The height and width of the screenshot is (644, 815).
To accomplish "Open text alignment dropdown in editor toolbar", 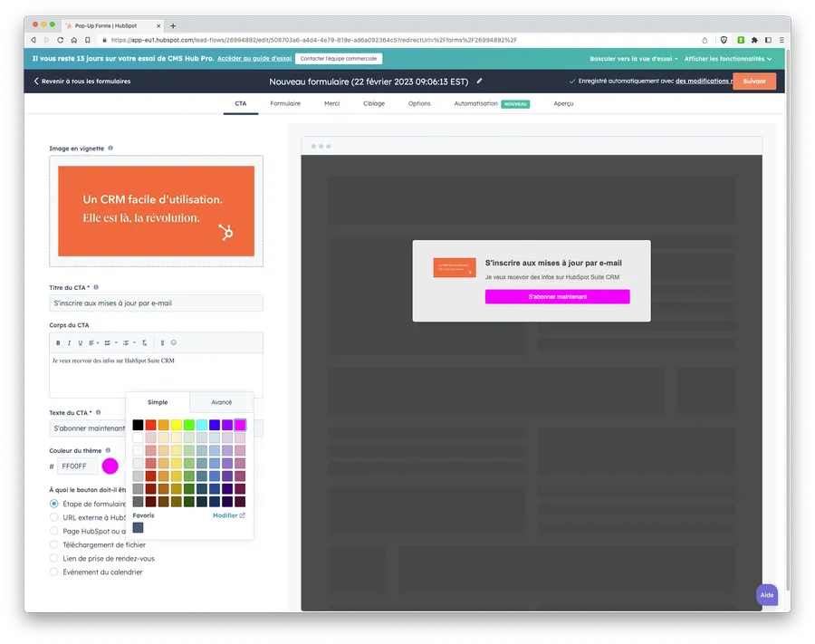I will 93,343.
